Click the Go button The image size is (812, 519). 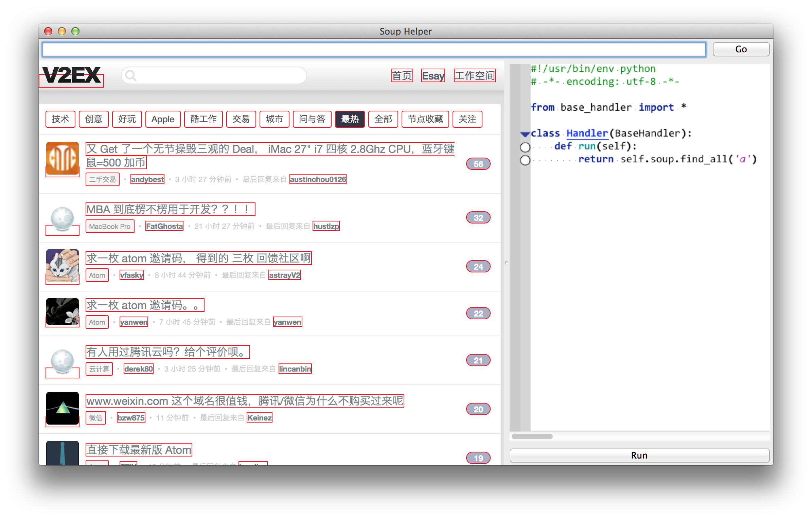click(x=741, y=49)
